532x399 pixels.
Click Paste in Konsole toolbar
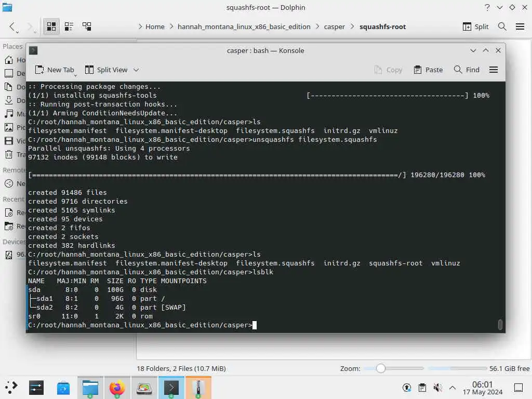[429, 70]
